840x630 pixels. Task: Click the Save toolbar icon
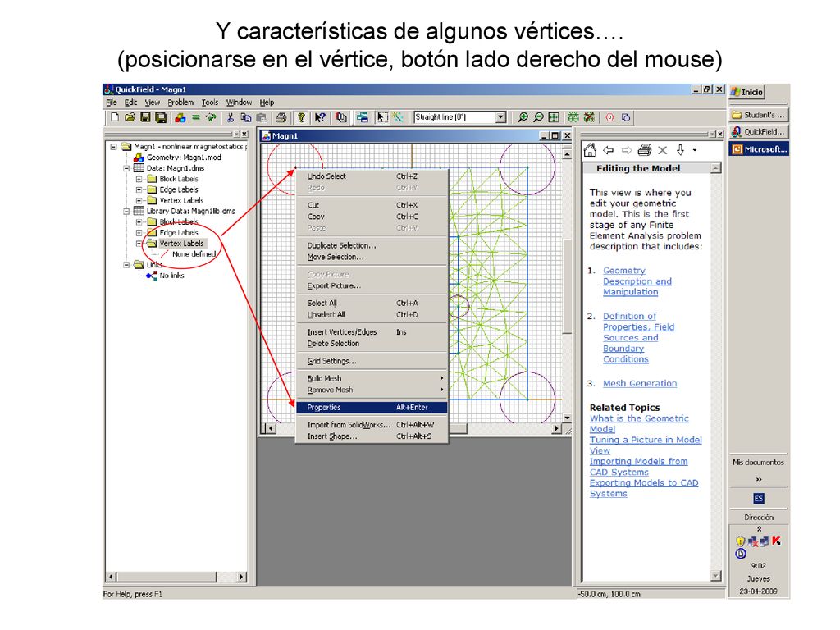coord(145,117)
